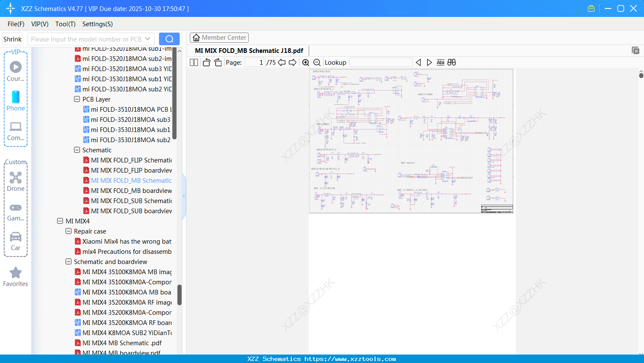Open MI MIX4 MB Schematic .pdf
This screenshot has height=363, width=644.
pyautogui.click(x=118, y=343)
